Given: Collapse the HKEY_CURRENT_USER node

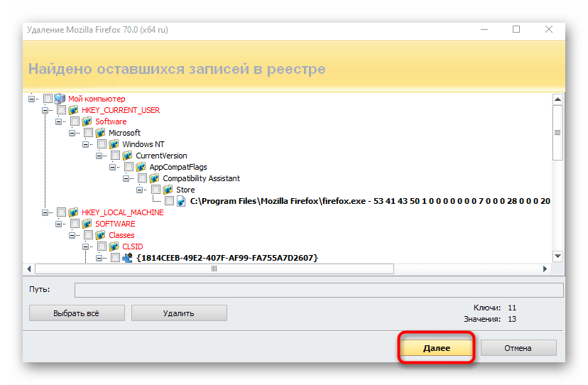Looking at the screenshot, I should (45, 110).
